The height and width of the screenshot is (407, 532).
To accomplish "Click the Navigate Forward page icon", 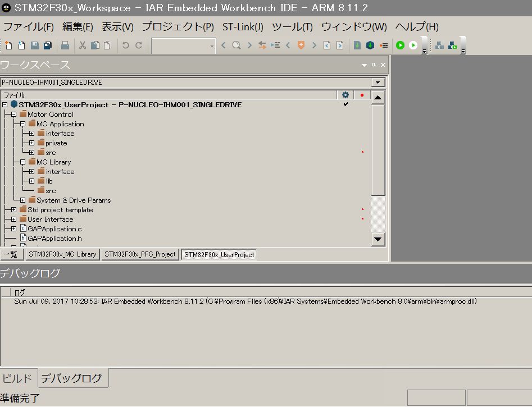I will coord(340,45).
